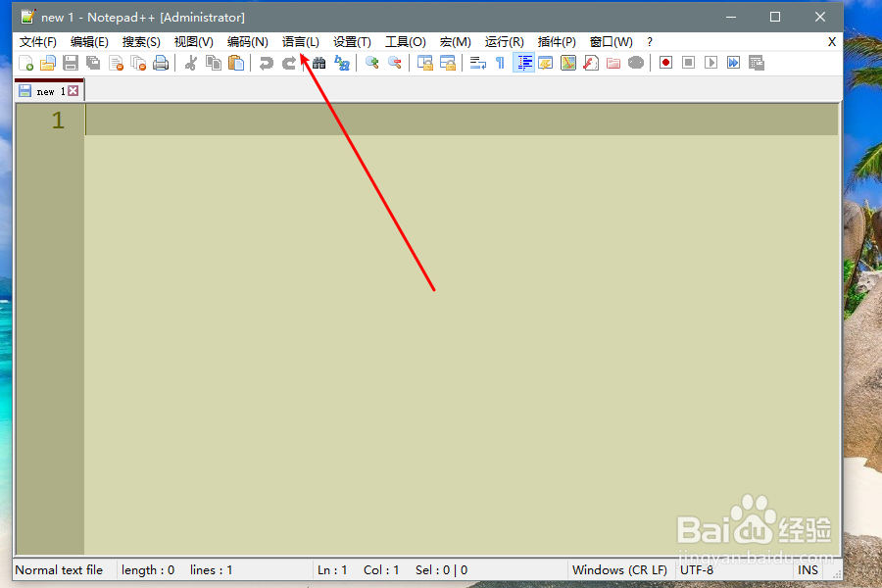Click length : 0 in status bar
The width and height of the screenshot is (882, 588).
pos(148,570)
